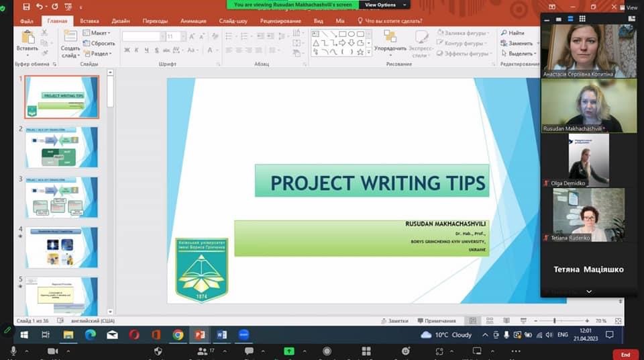Open the Анимация ribbon tab
Image resolution: width=644 pixels, height=360 pixels.
(193, 21)
